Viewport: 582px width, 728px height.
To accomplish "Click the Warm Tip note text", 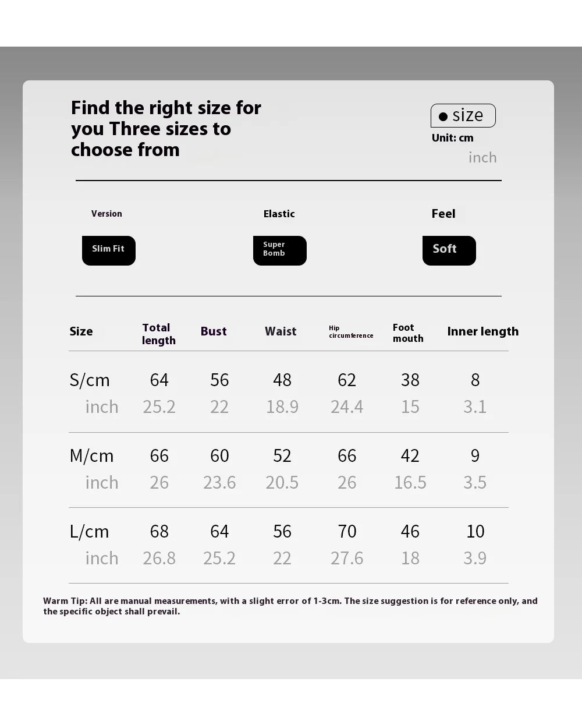I will pyautogui.click(x=290, y=606).
